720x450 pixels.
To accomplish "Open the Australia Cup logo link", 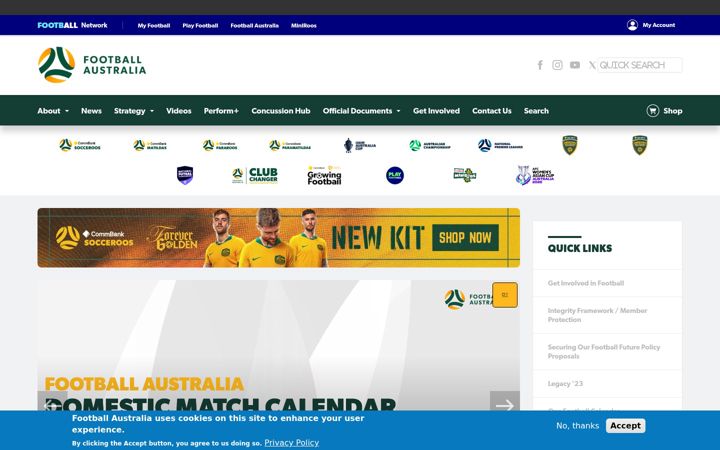I will pos(360,146).
